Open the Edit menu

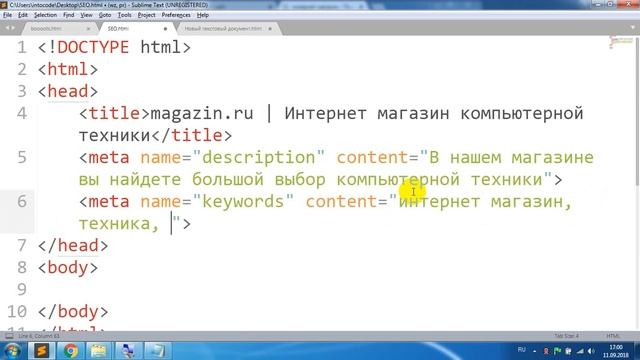click(x=23, y=15)
